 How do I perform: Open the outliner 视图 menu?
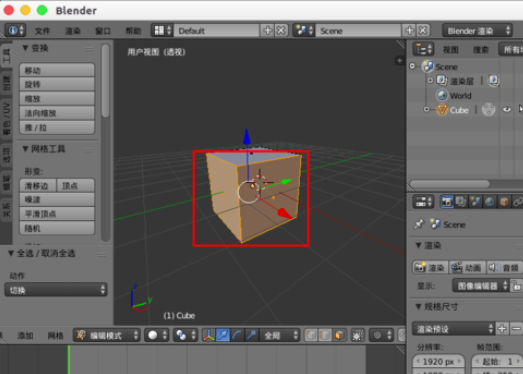tap(451, 50)
